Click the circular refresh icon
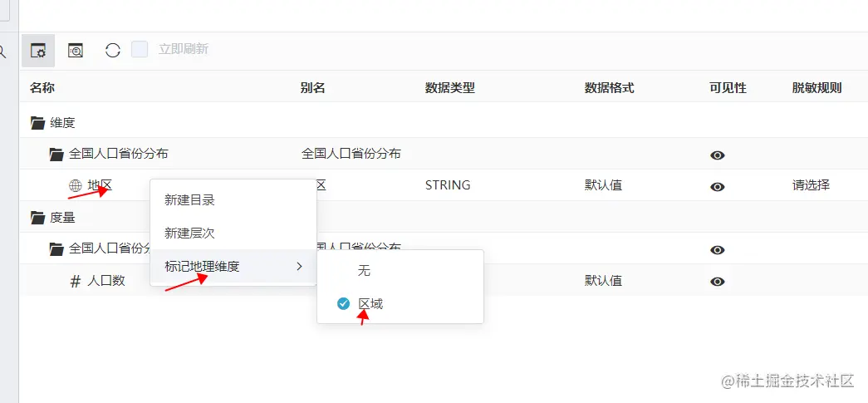Viewport: 868px width, 403px height. pyautogui.click(x=112, y=51)
